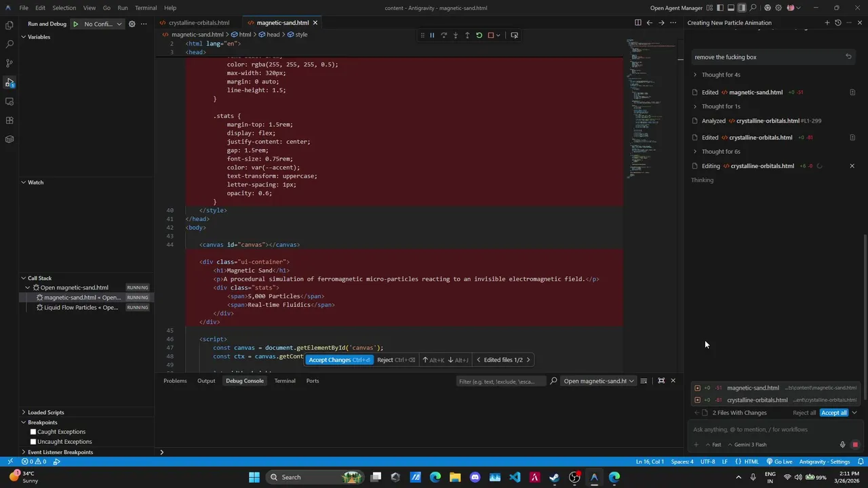This screenshot has width=868, height=488.
Task: Toggle Caught Exceptions breakpoint
Action: pyautogui.click(x=33, y=432)
